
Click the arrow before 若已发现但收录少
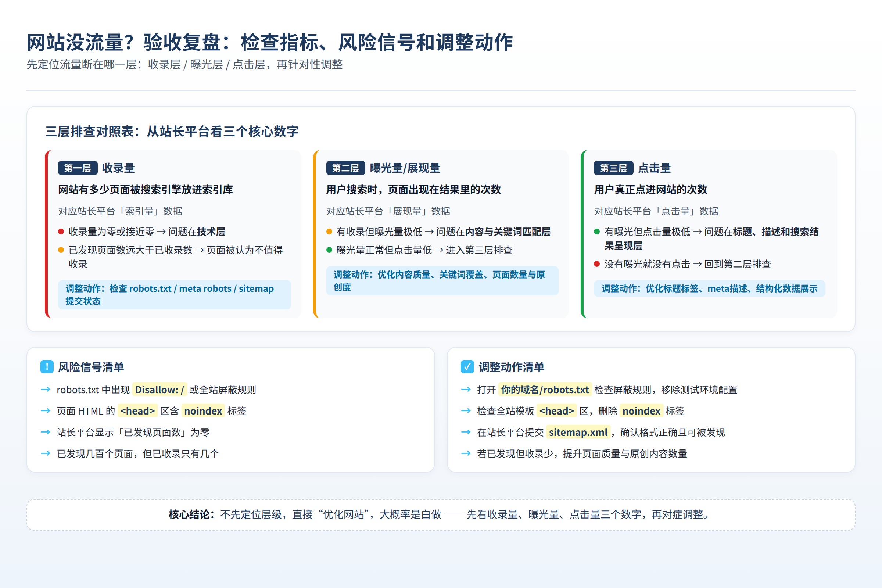point(466,453)
